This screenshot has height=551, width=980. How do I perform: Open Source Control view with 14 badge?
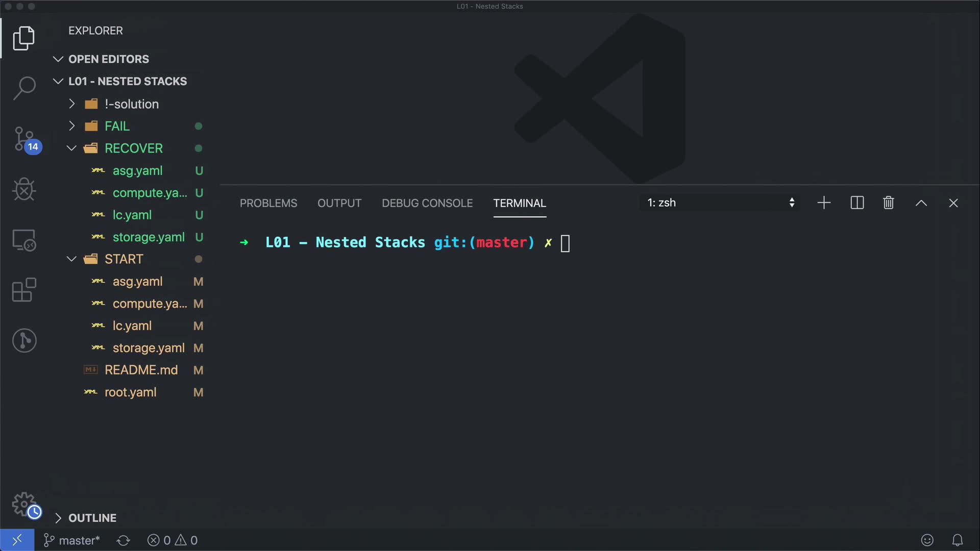(x=24, y=139)
